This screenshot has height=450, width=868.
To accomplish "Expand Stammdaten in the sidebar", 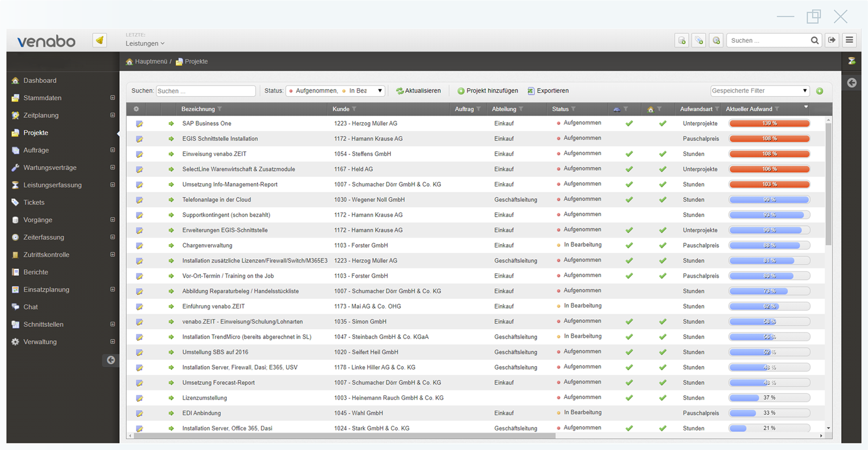I will (113, 98).
